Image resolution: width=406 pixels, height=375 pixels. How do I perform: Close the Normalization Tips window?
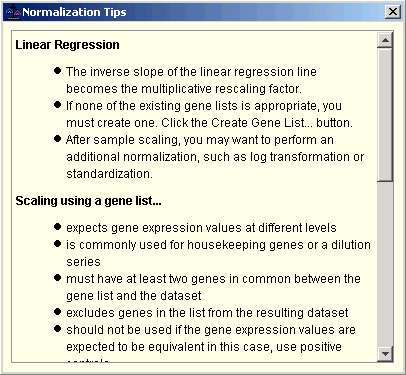click(x=393, y=12)
